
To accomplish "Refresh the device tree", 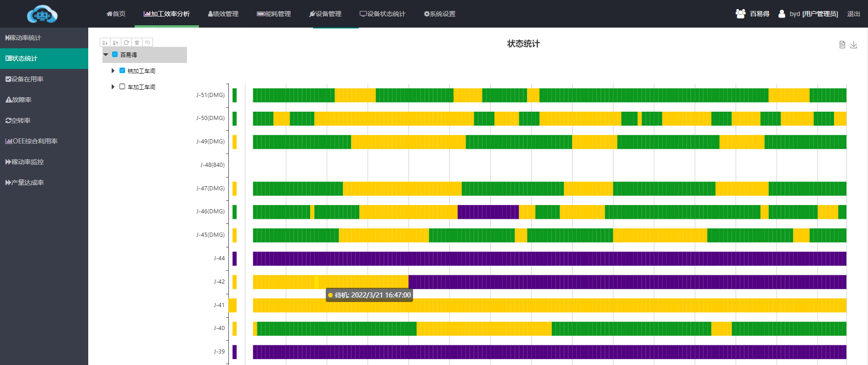I will click(126, 43).
